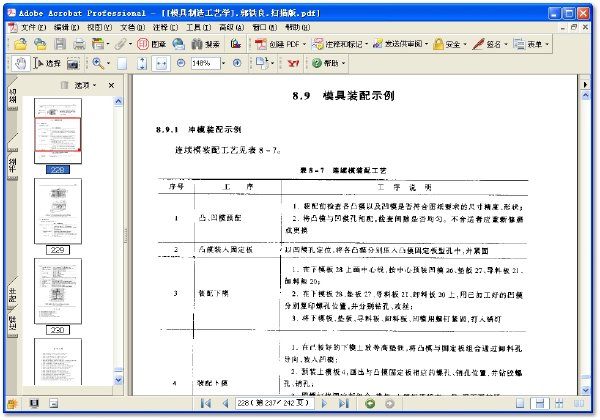Open the 视图(V) menu
This screenshot has width=600, height=420.
click(99, 27)
